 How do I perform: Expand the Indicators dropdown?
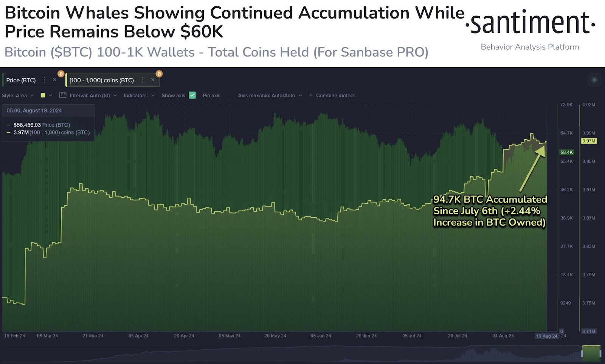click(139, 95)
